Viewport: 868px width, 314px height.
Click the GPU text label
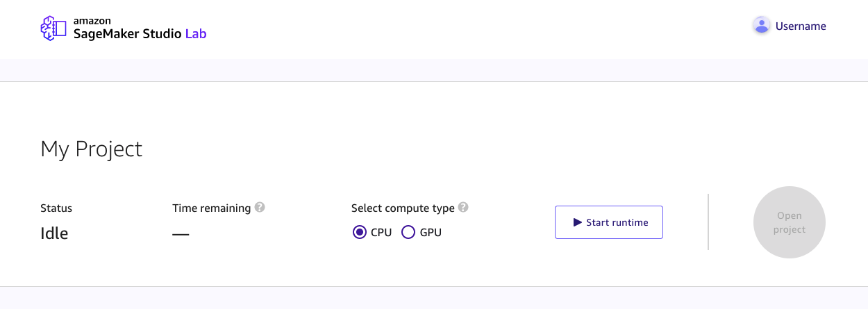(x=431, y=232)
